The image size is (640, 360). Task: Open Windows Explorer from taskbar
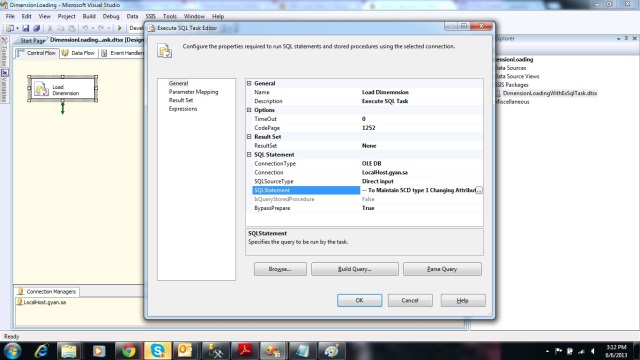pos(69,351)
